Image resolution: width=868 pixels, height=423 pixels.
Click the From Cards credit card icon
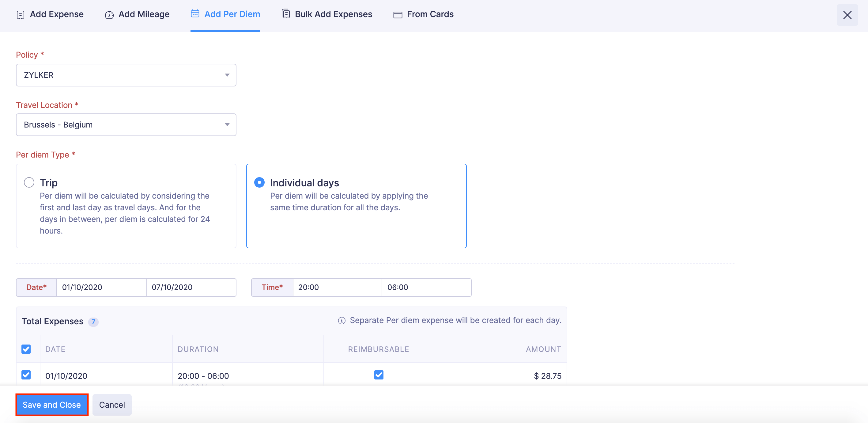click(x=398, y=15)
